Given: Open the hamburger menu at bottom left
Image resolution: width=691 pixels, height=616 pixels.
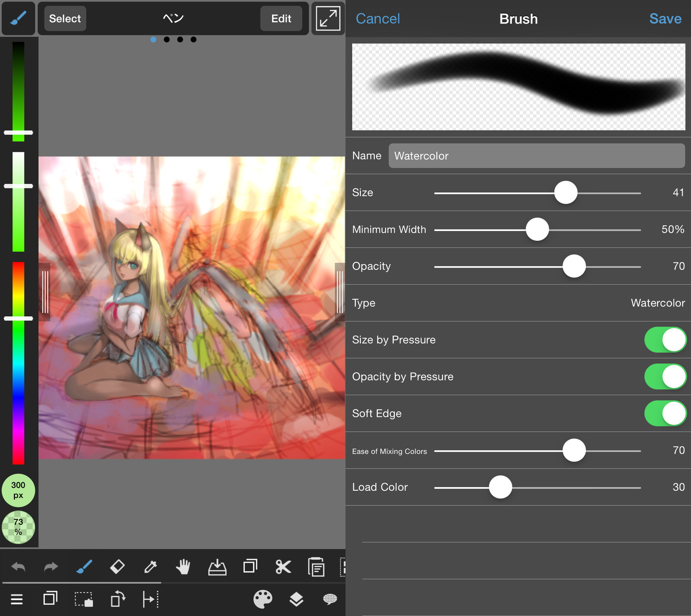Looking at the screenshot, I should click(x=17, y=599).
